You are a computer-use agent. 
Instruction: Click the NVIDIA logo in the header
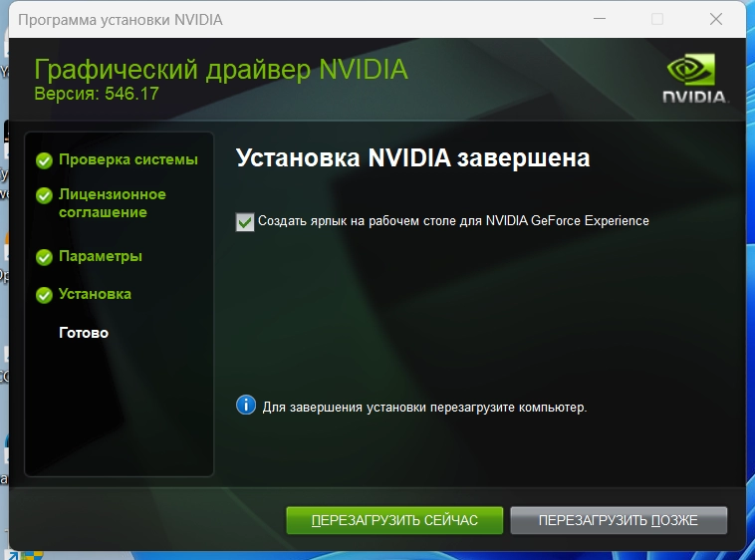(x=694, y=78)
